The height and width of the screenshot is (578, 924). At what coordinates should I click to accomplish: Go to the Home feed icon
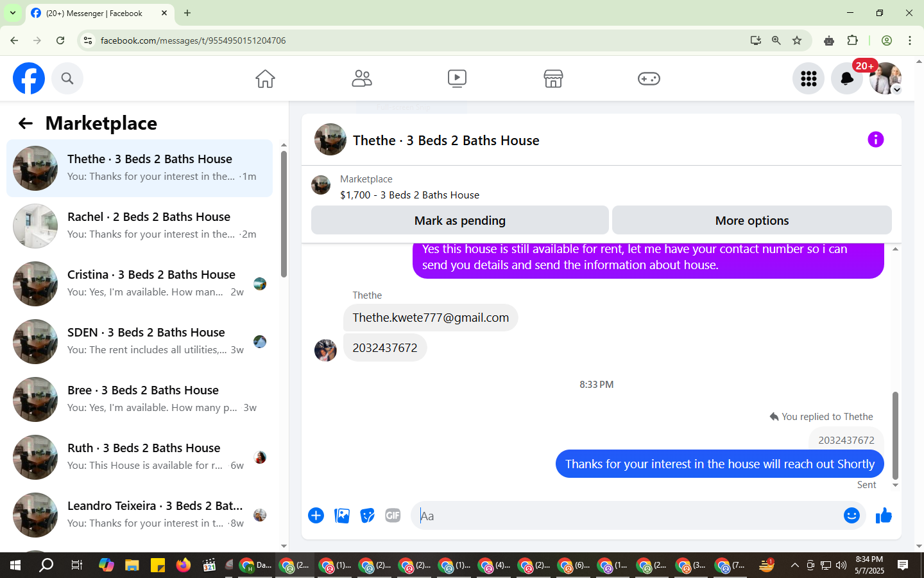coord(265,78)
